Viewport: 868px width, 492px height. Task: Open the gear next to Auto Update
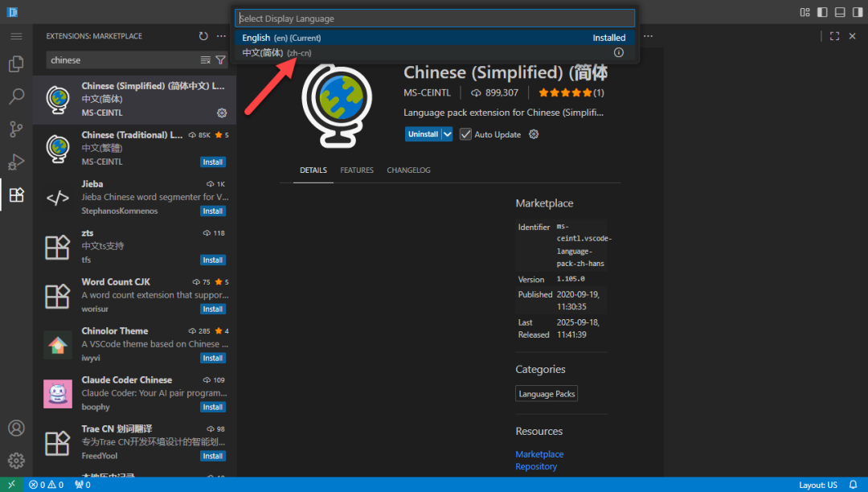point(534,134)
